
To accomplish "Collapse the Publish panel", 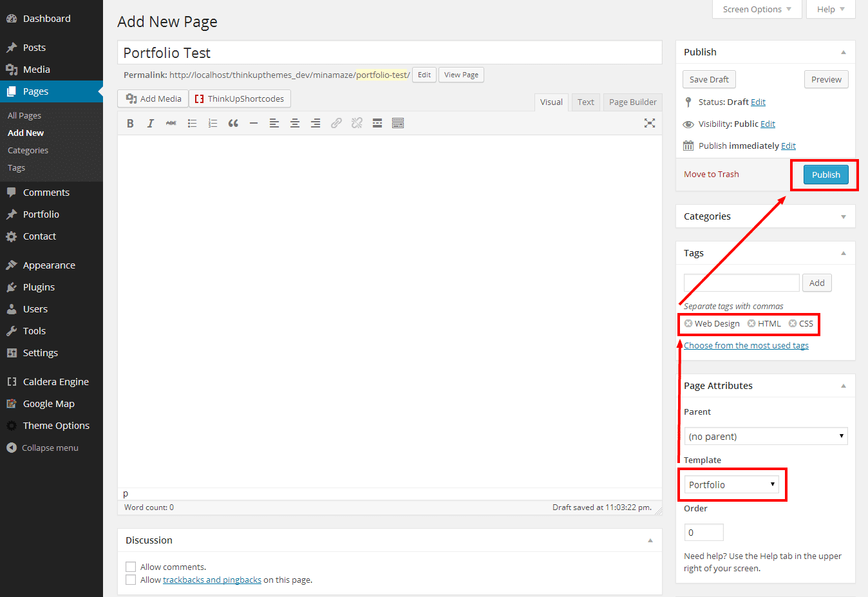I will coord(844,52).
